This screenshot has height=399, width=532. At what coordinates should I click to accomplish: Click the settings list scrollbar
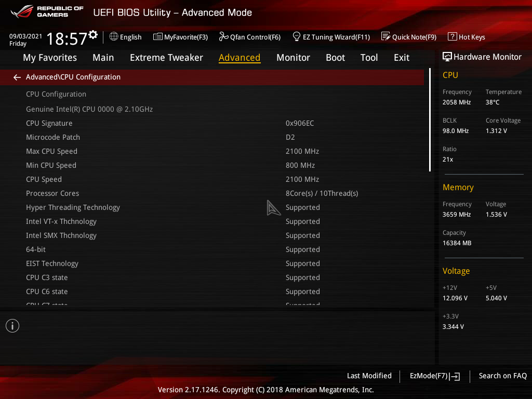(430, 119)
